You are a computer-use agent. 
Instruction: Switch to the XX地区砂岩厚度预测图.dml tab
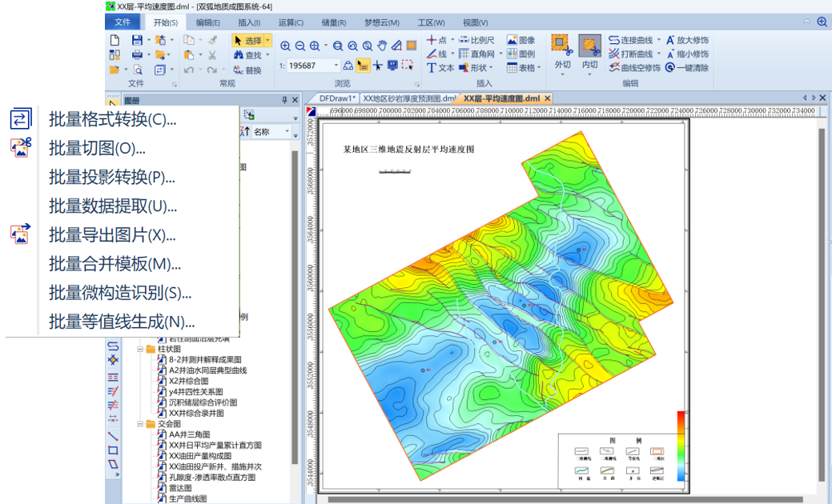[408, 98]
